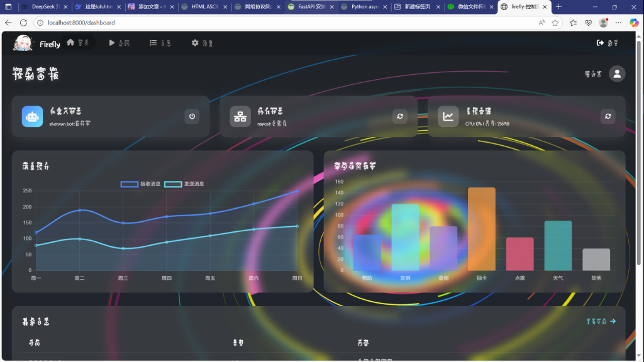Screen dimensions: 644x362
Task: Close the DeepSeek browser tab
Action: 65,7
